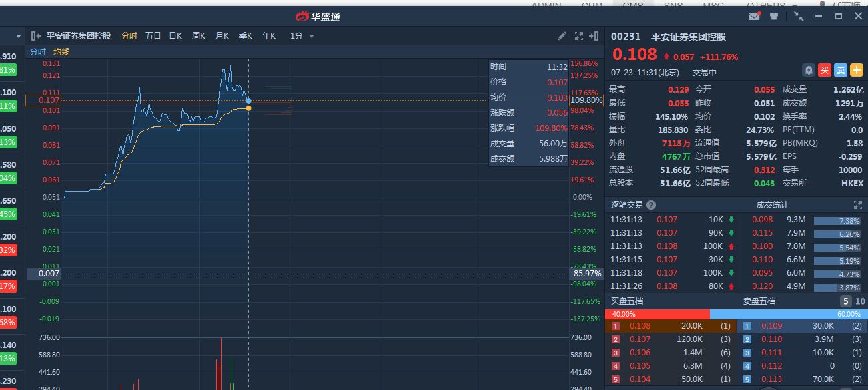The height and width of the screenshot is (390, 868).
Task: Switch to the 季K chart tab
Action: point(246,36)
